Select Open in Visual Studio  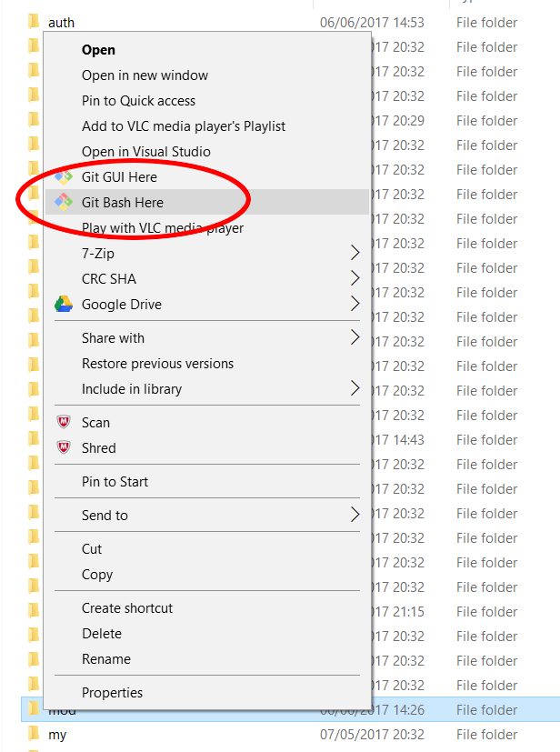207,152
